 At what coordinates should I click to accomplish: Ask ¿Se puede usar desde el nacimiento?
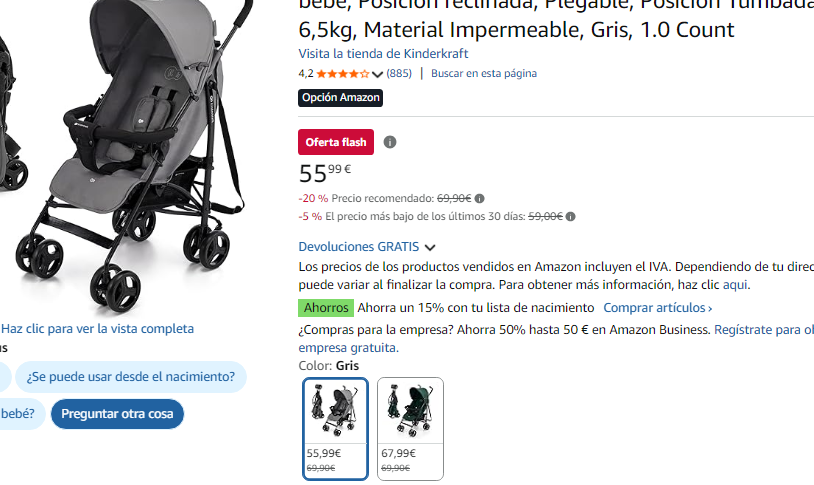131,376
